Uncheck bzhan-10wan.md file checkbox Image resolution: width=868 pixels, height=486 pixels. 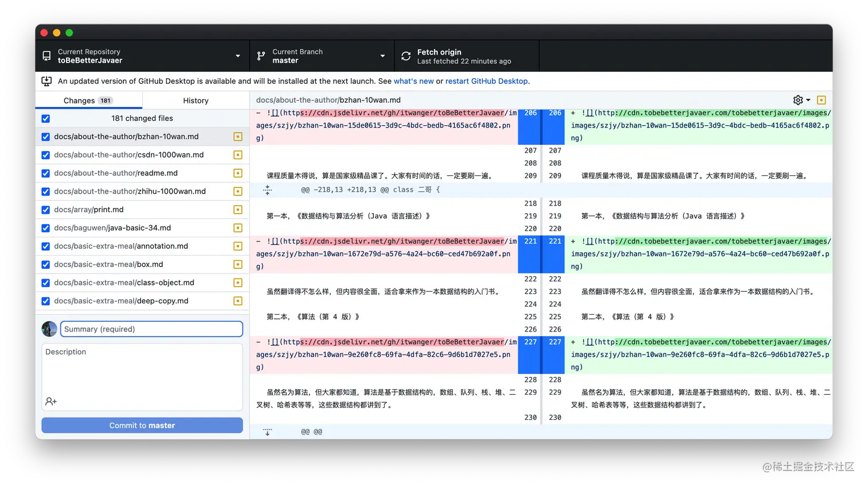tap(46, 137)
